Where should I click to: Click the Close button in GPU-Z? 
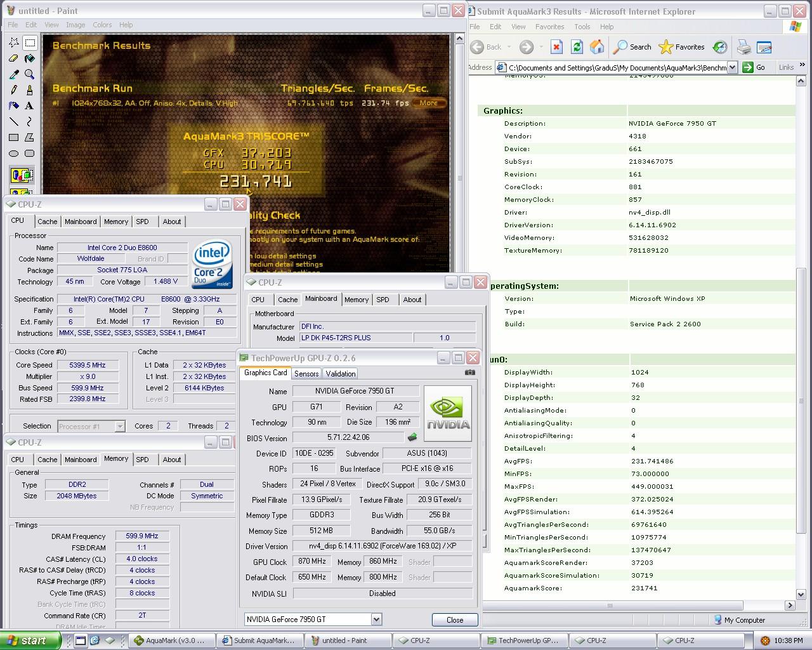tap(455, 620)
